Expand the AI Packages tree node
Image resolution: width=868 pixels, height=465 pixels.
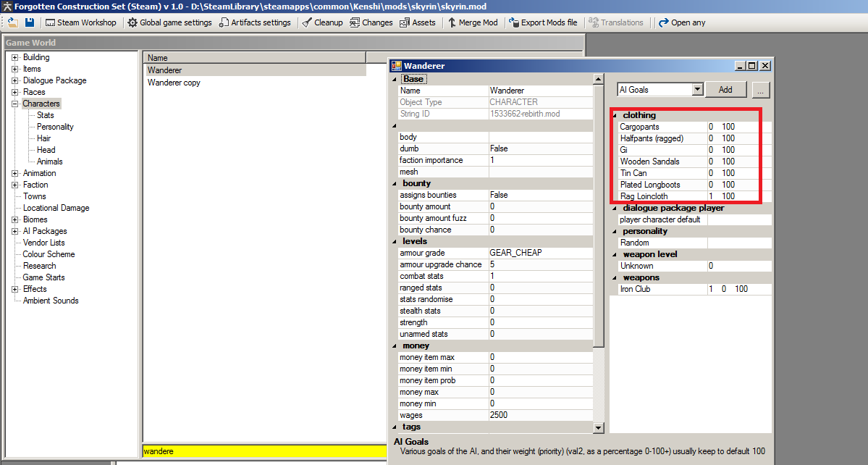point(15,231)
